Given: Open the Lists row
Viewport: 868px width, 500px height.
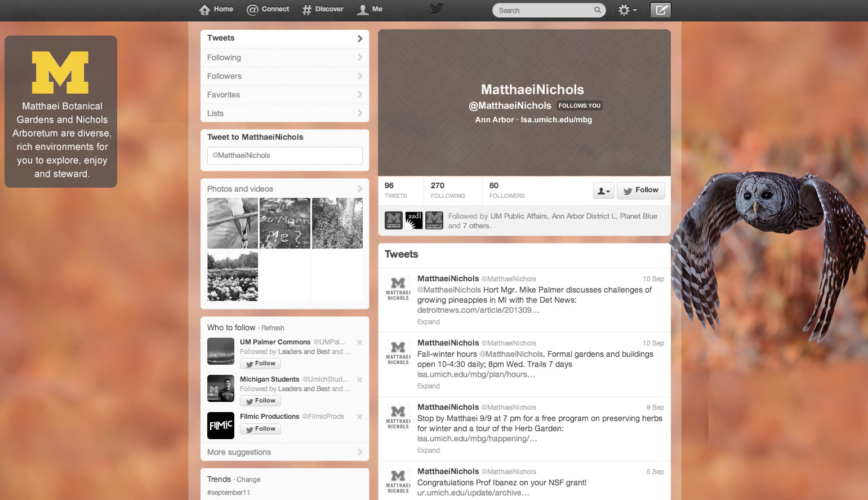Looking at the screenshot, I should tap(284, 113).
